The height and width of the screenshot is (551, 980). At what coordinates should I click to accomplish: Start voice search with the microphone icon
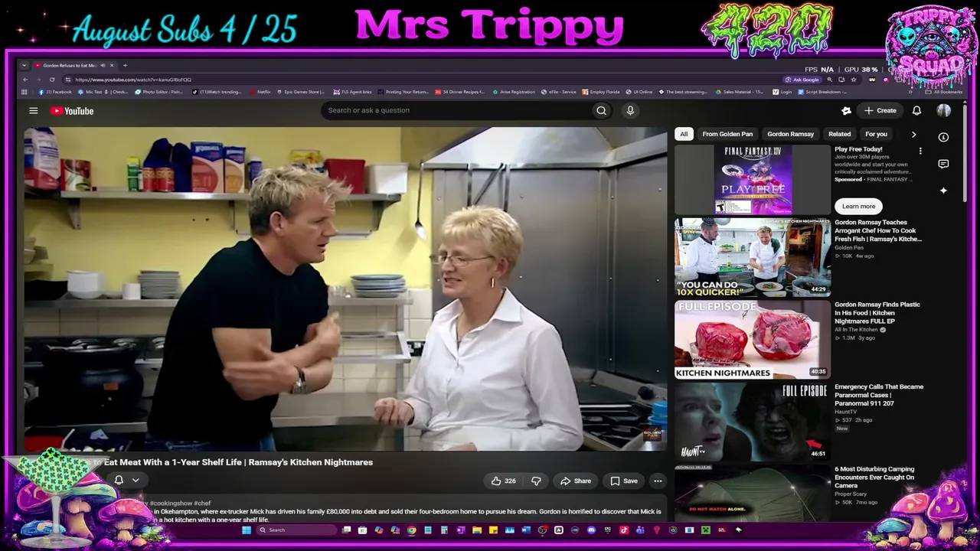click(630, 110)
